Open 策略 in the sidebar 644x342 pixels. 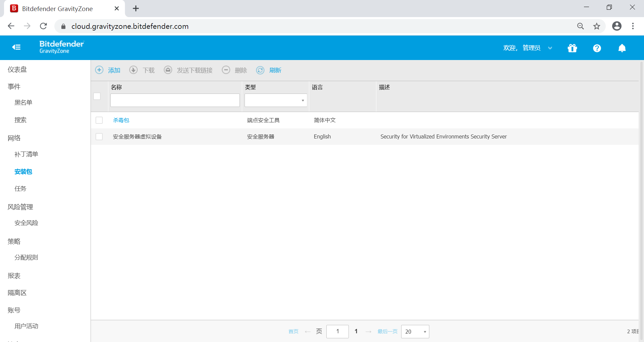[14, 241]
